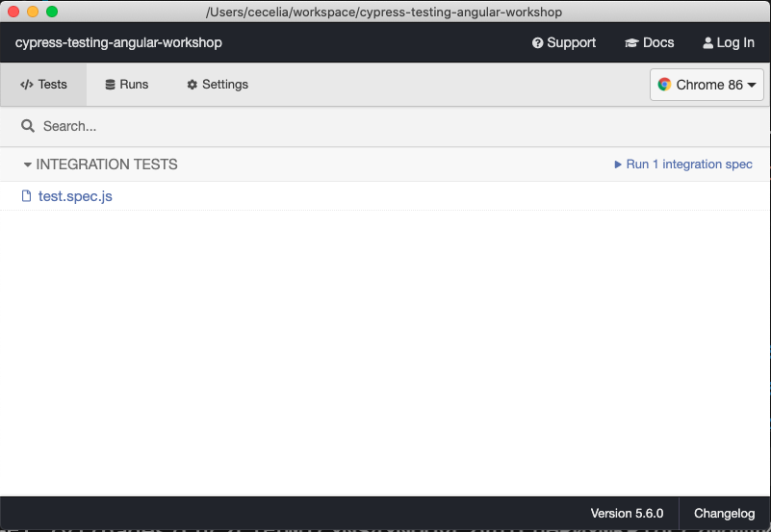
Task: Click the Support link
Action: click(564, 42)
